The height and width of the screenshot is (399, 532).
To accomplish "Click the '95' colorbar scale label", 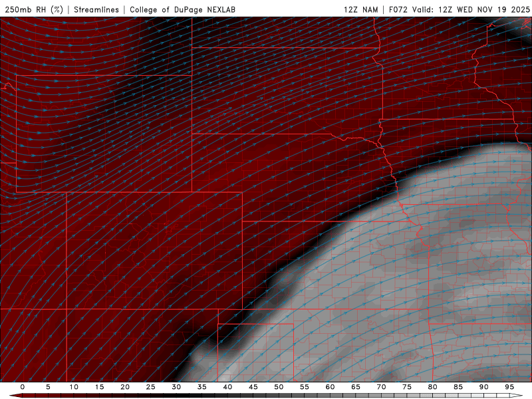I will pos(509,387).
